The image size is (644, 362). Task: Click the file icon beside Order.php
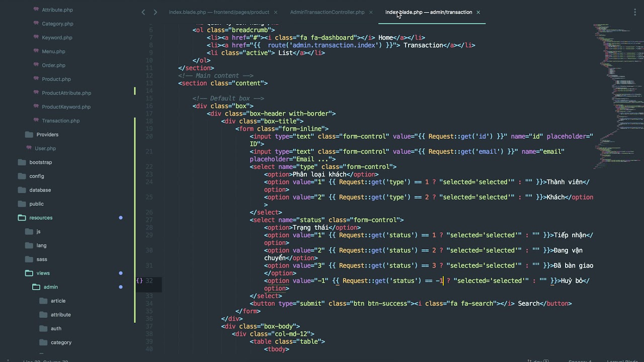tap(36, 65)
